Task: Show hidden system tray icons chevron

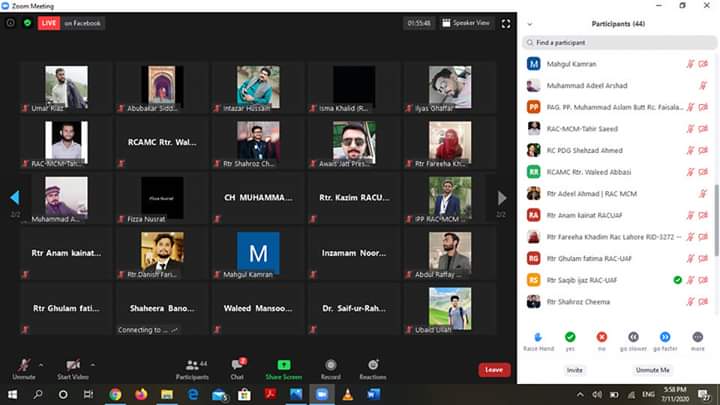Action: (x=580, y=394)
